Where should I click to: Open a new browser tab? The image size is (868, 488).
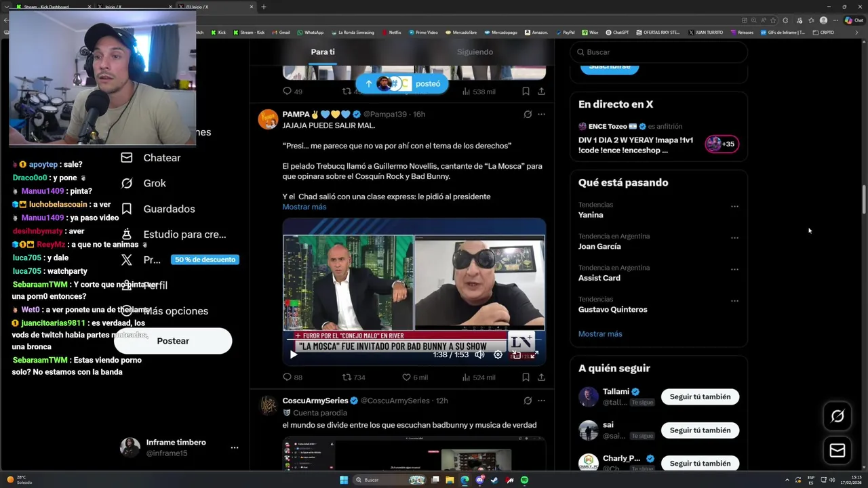[264, 7]
